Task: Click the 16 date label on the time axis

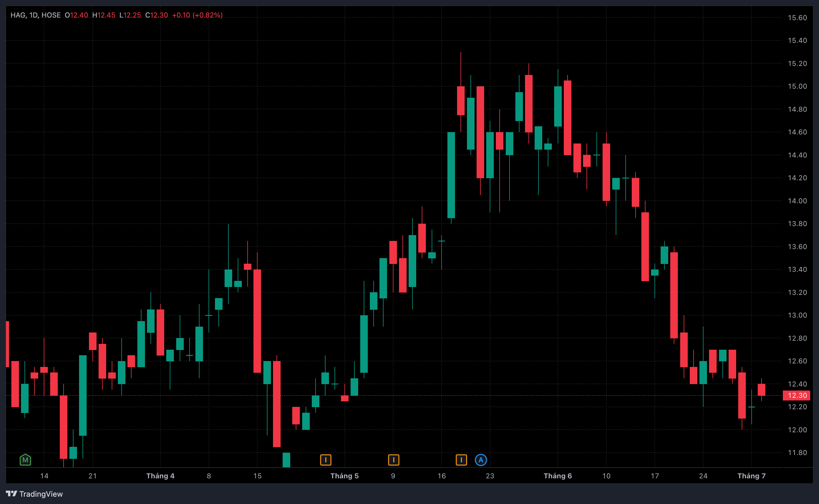Action: 442,476
